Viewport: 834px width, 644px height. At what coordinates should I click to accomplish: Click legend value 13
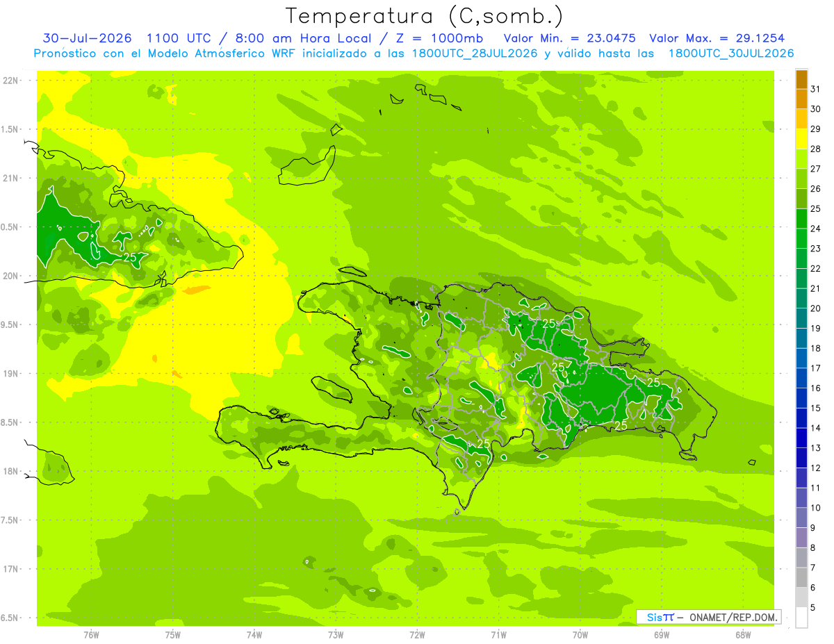click(x=816, y=448)
